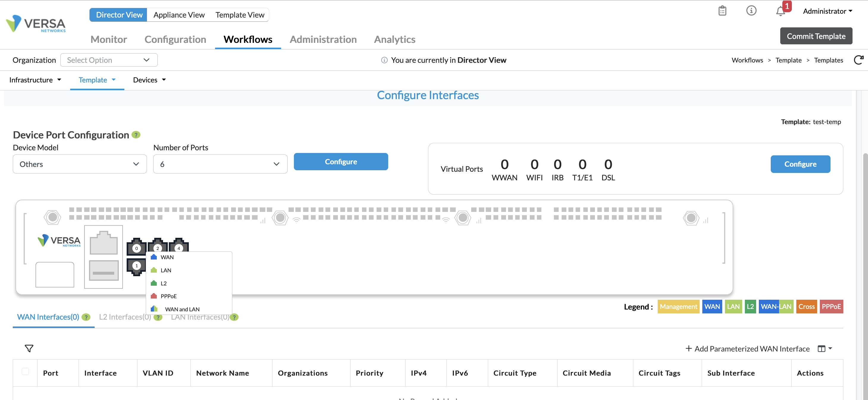Open the Administration tab

point(323,39)
